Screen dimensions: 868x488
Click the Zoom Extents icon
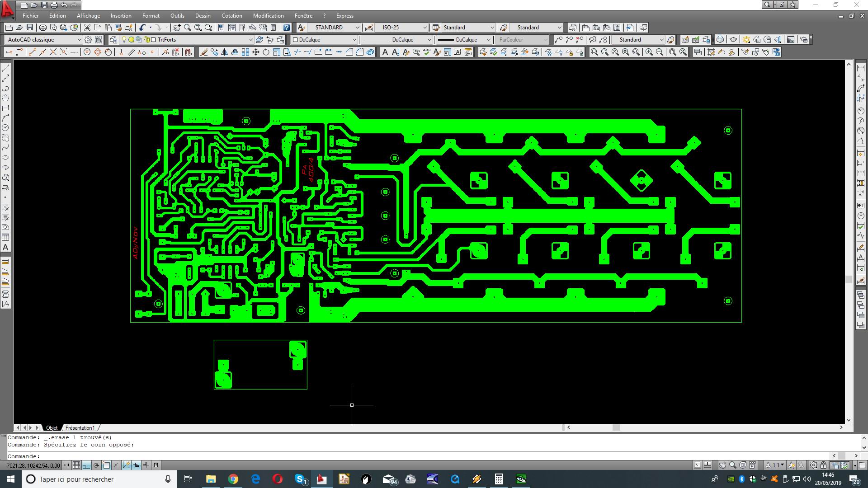[x=683, y=52]
